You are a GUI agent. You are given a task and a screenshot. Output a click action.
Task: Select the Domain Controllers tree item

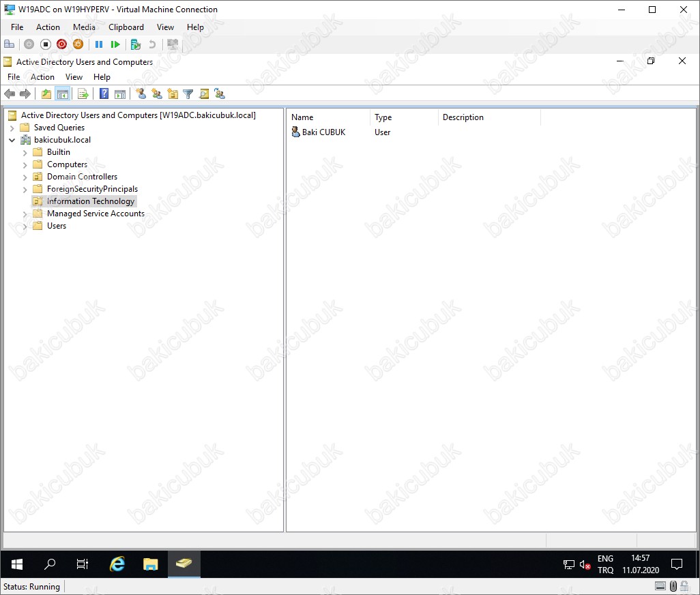(82, 177)
